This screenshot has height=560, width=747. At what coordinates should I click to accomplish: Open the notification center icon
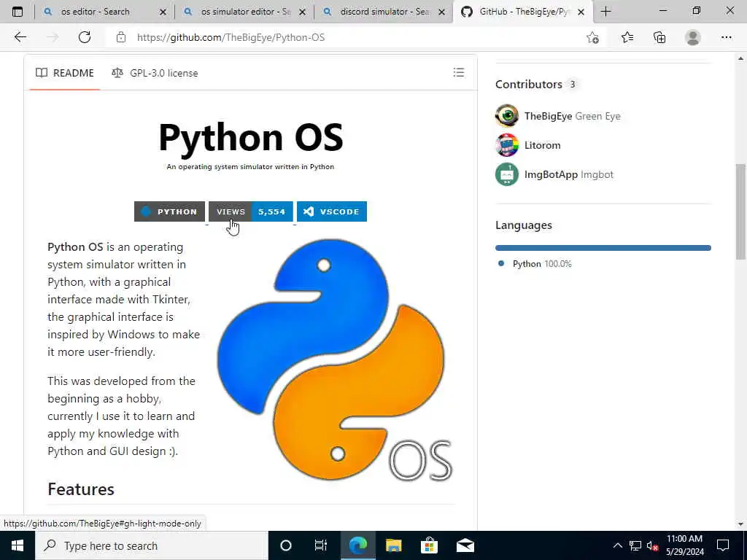click(723, 545)
